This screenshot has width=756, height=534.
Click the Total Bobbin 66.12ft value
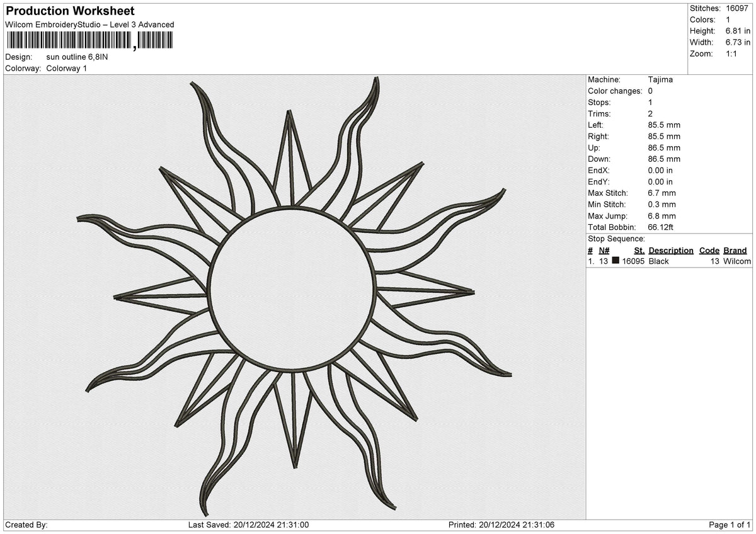pyautogui.click(x=661, y=227)
